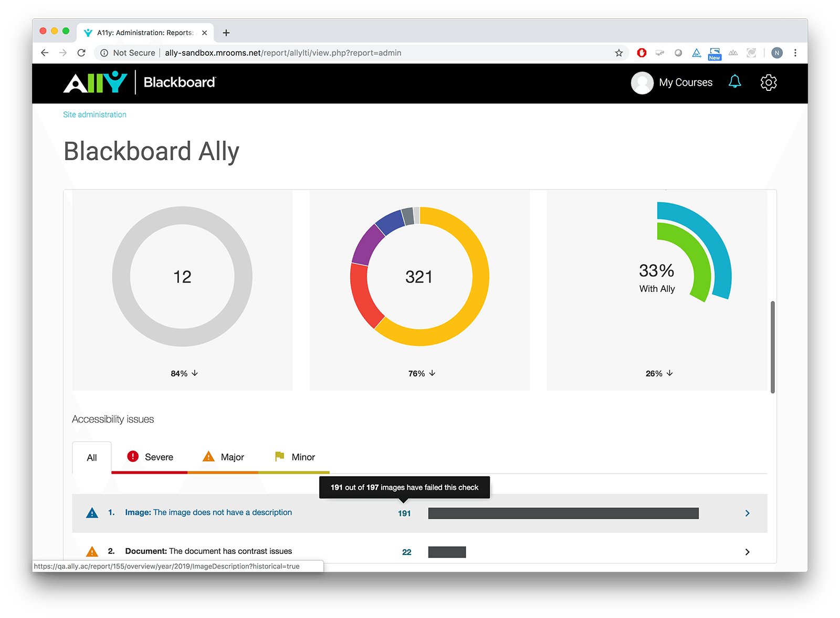Click the Ally logo in the header
The height and width of the screenshot is (618, 840).
coord(96,82)
